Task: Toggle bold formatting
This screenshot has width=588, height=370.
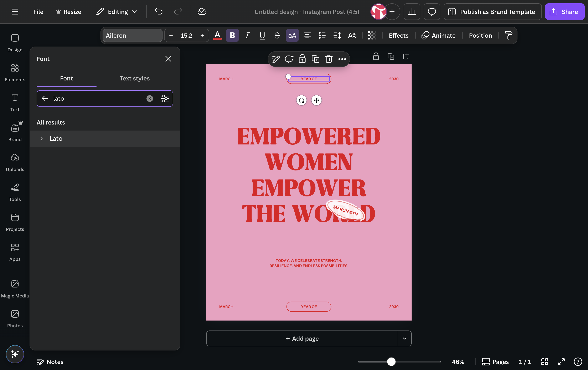Action: 232,35
